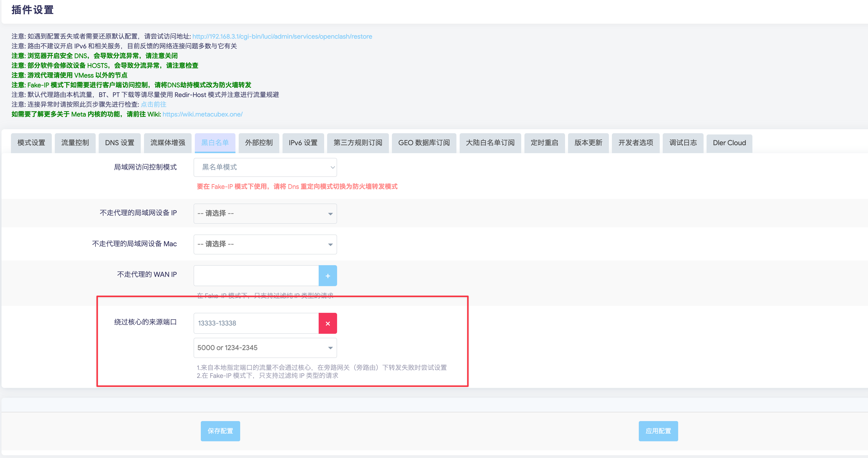The width and height of the screenshot is (868, 458).
Task: Remove the 13333-13338 port entry
Action: (328, 324)
